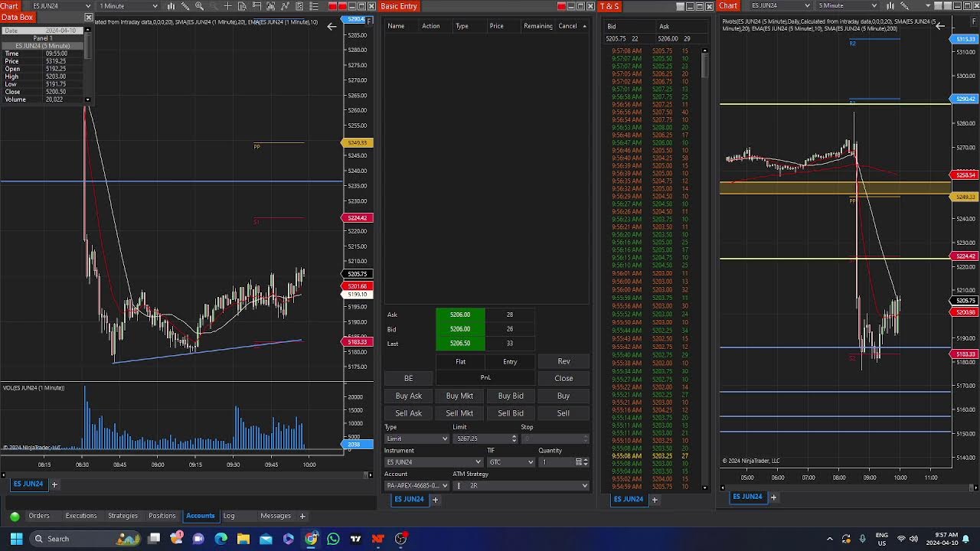Click the Buy Ask button

[x=408, y=396]
